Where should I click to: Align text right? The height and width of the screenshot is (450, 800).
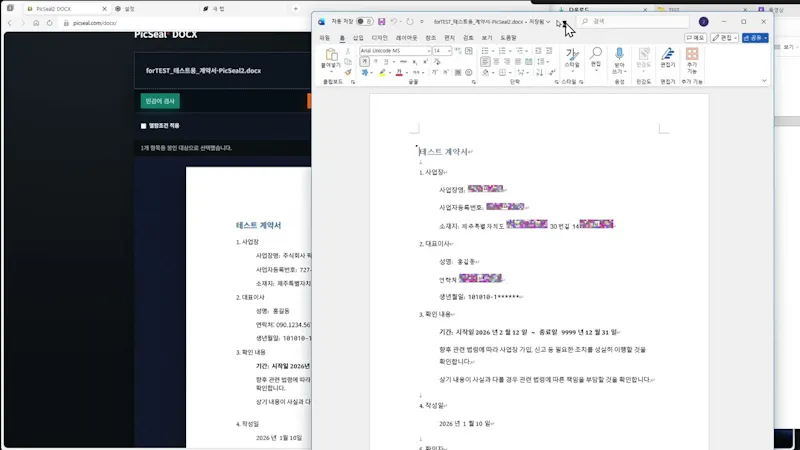[x=507, y=62]
